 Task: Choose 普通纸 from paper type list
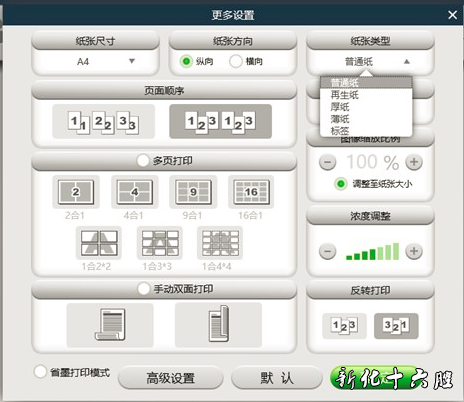[366, 82]
